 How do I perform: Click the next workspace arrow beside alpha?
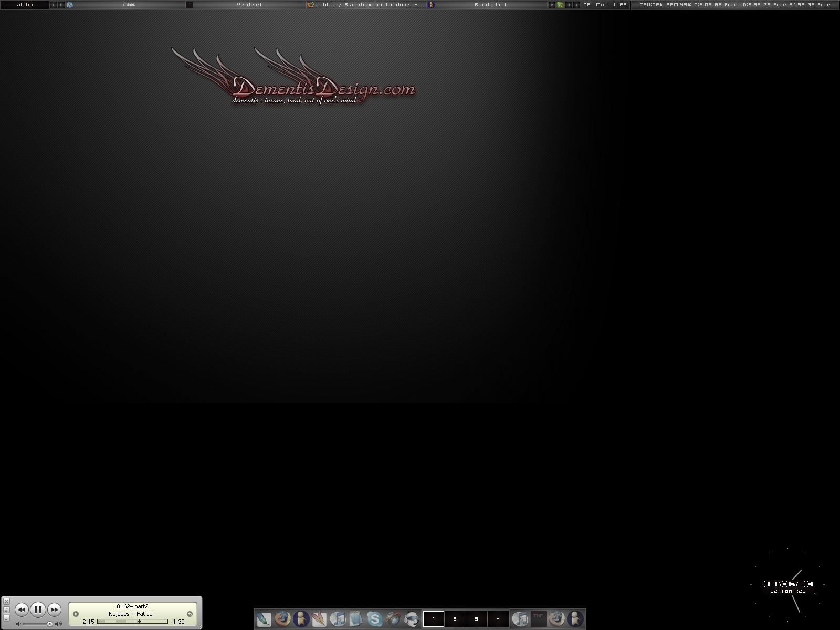tap(61, 5)
